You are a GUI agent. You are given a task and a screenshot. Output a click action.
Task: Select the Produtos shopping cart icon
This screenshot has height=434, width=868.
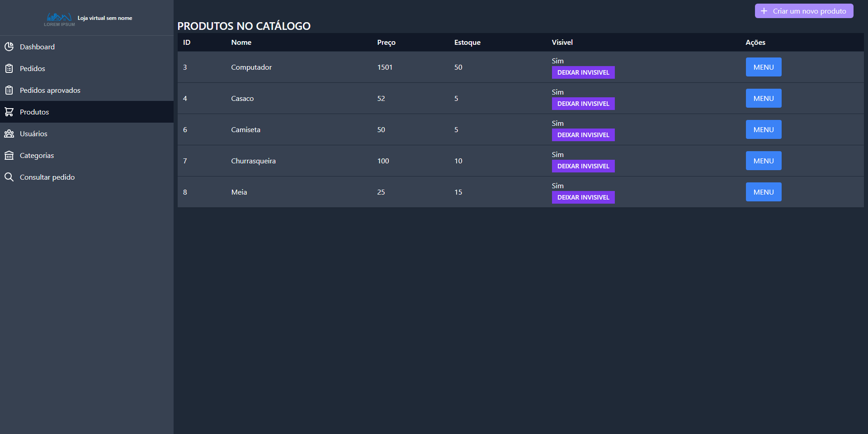pos(9,111)
